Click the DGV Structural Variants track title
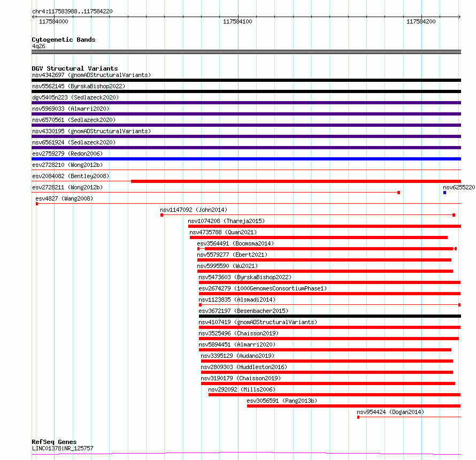Viewport: 476px width, 460px height. (75, 68)
